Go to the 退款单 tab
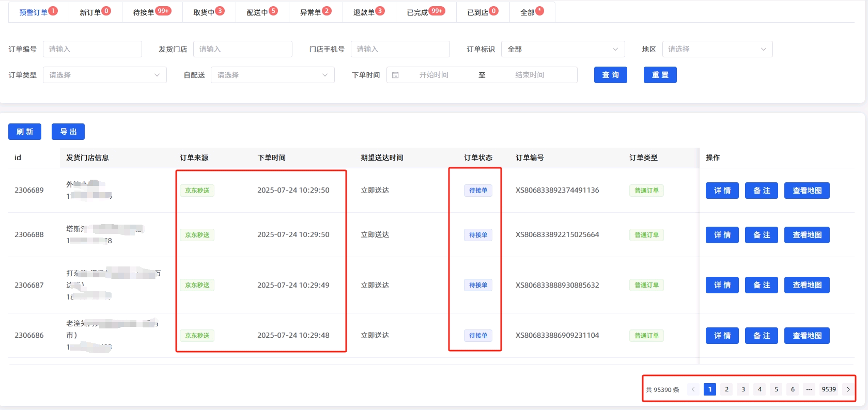 click(x=369, y=12)
